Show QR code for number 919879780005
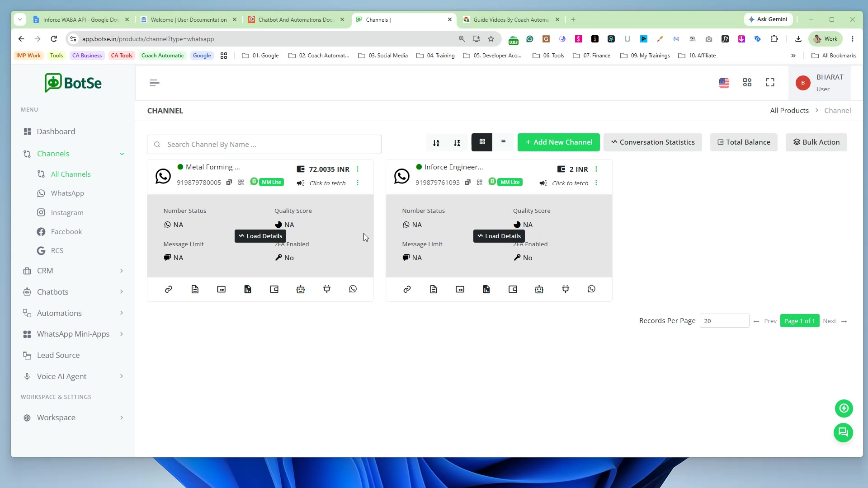This screenshot has height=488, width=868. 241,183
